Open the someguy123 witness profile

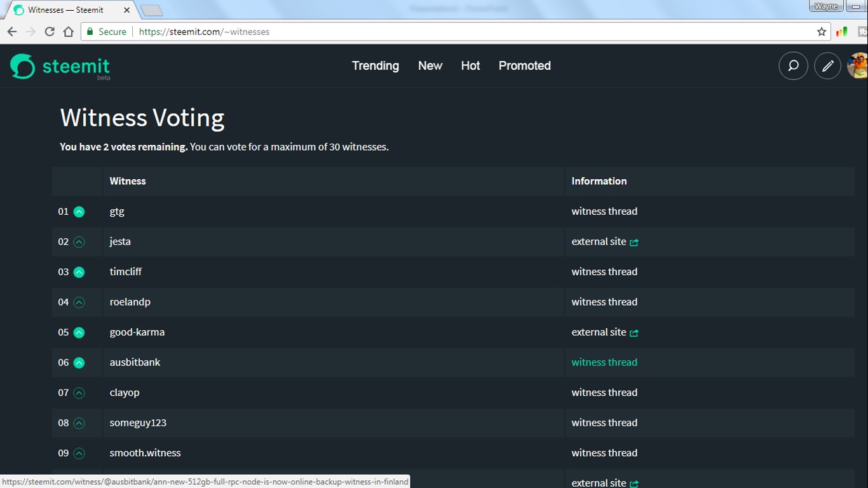(x=138, y=423)
